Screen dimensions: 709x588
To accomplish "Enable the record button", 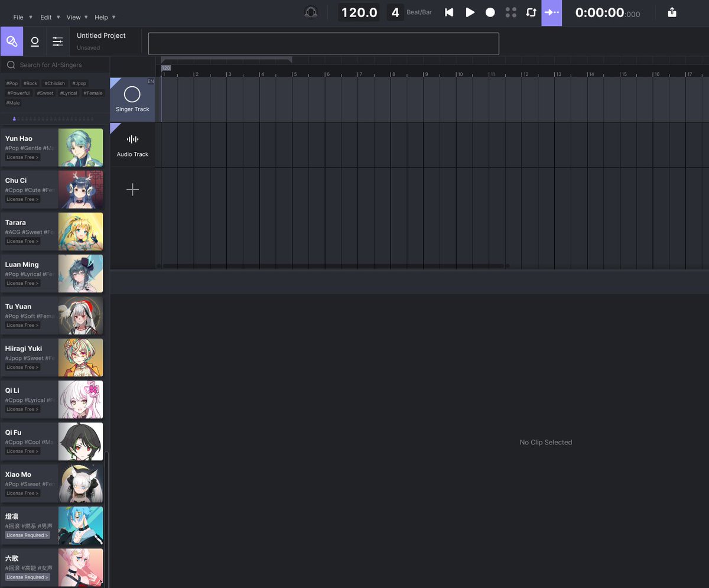I will point(490,12).
